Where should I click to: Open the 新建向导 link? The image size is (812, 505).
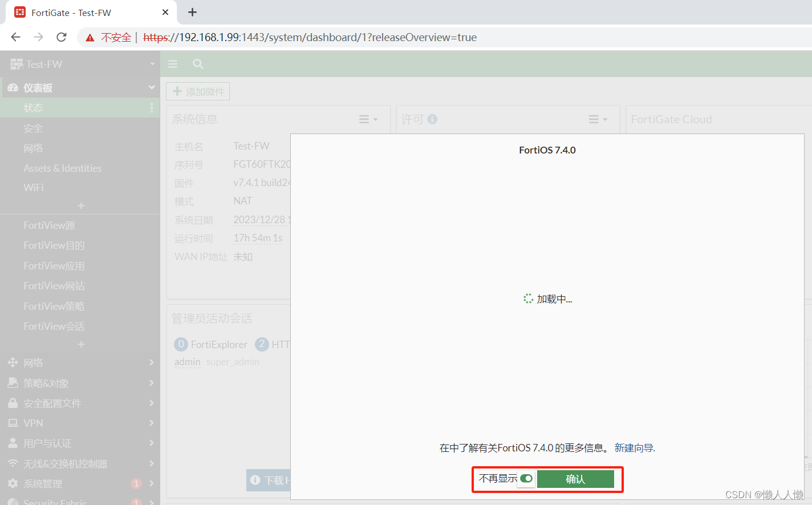[634, 448]
